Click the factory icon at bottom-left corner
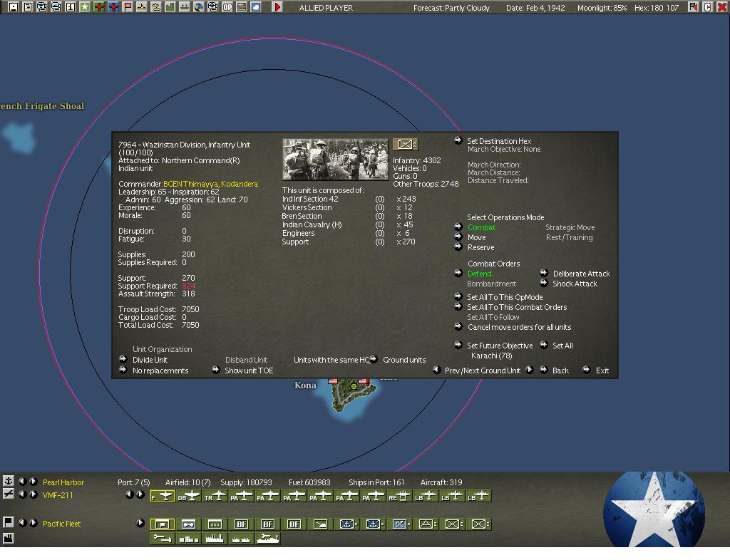Image resolution: width=730 pixels, height=560 pixels. tap(9, 538)
